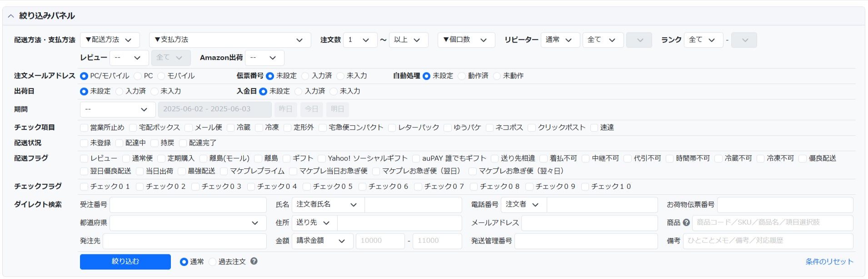Click the 条件のリセット link
The image size is (868, 279).
829,262
